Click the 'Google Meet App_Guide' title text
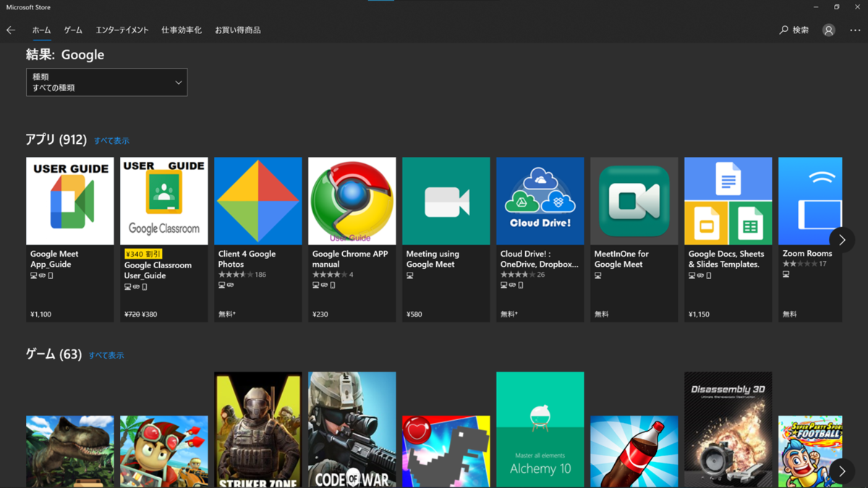 pyautogui.click(x=54, y=259)
